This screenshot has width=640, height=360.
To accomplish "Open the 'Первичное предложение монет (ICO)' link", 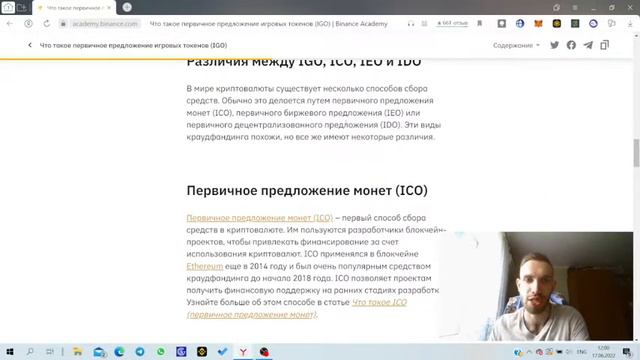I will 260,218.
